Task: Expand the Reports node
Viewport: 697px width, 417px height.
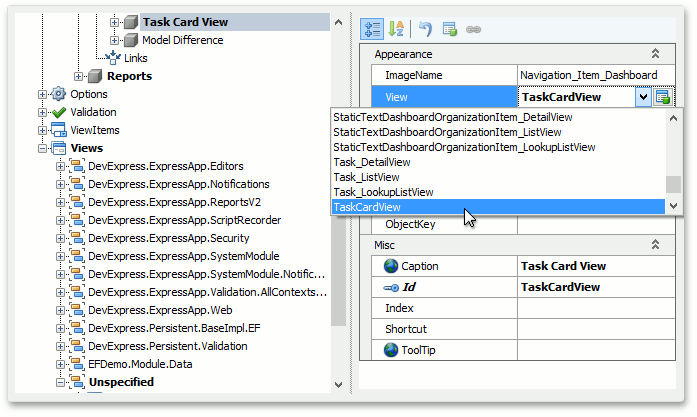Action: 78,76
